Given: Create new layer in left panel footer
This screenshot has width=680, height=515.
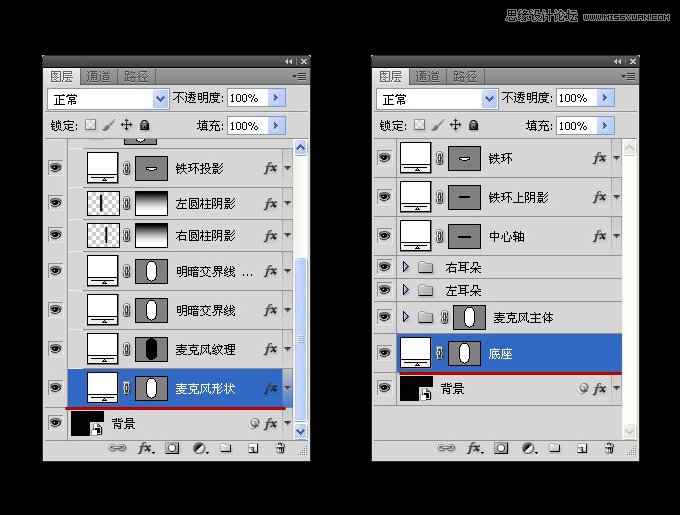Looking at the screenshot, I should [x=253, y=448].
